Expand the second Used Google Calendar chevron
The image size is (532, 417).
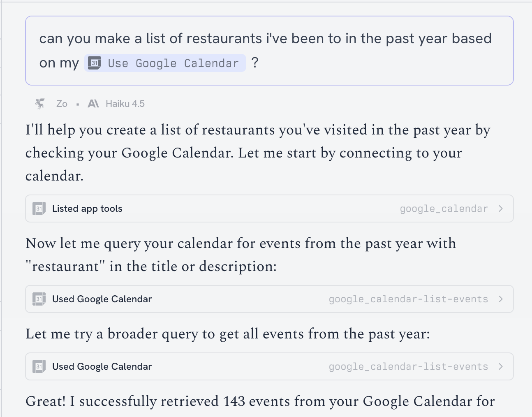coord(500,366)
